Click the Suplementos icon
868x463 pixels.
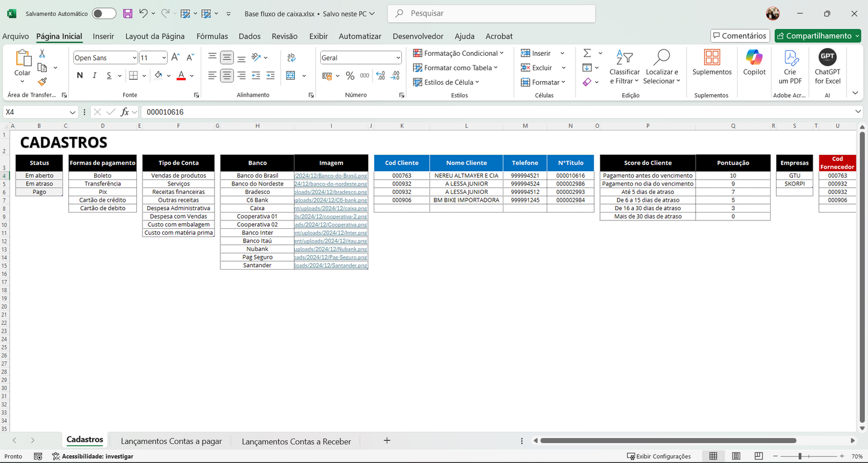click(x=711, y=65)
